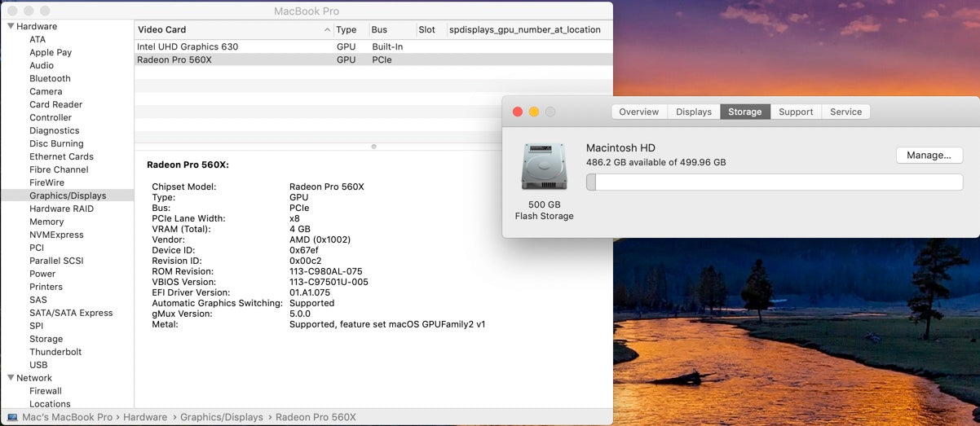
Task: Select Ethernet Cards in the sidebar
Action: 61,156
